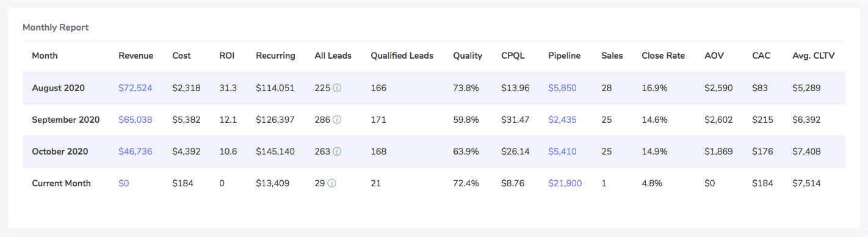Image resolution: width=868 pixels, height=237 pixels.
Task: Open August pipeline $5,850 link
Action: tap(562, 88)
